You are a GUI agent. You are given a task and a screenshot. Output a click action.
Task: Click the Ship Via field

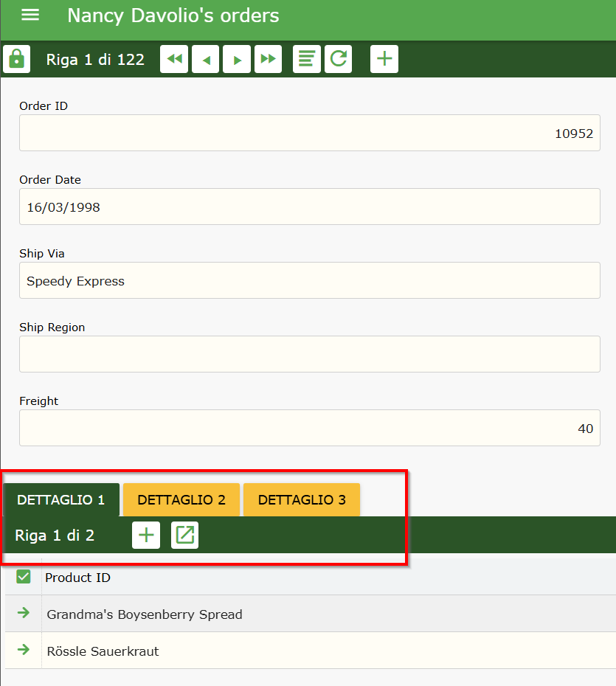[x=309, y=281]
